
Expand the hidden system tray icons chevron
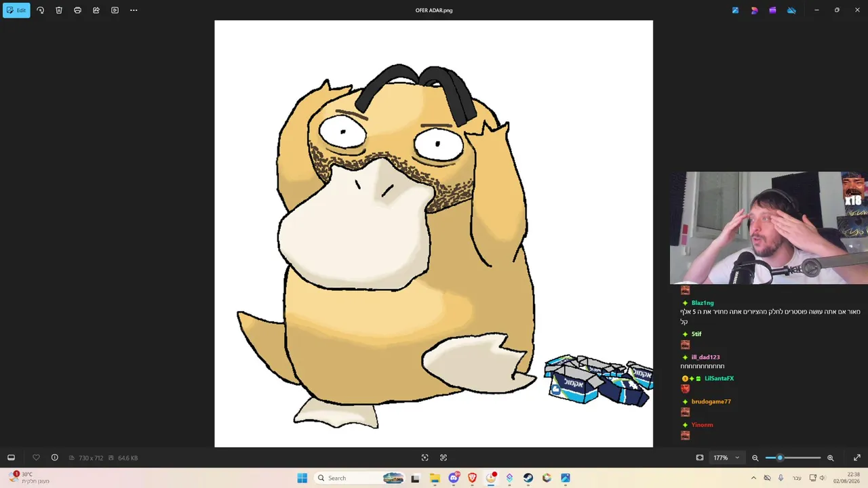(x=753, y=478)
